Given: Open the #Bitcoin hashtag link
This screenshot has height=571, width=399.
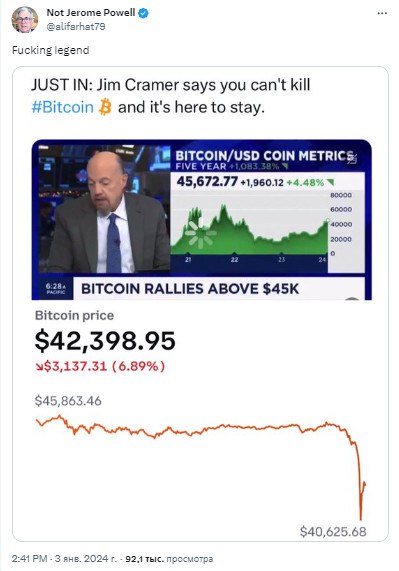Looking at the screenshot, I should click(63, 107).
